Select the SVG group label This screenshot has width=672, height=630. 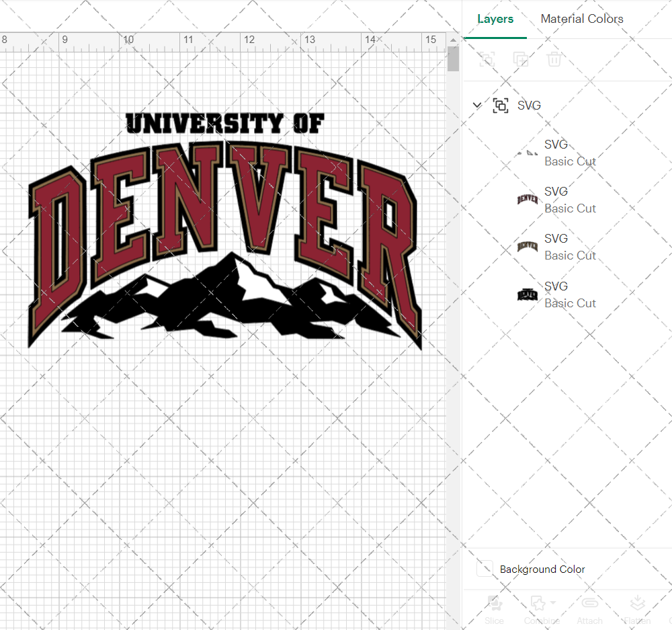coord(529,105)
